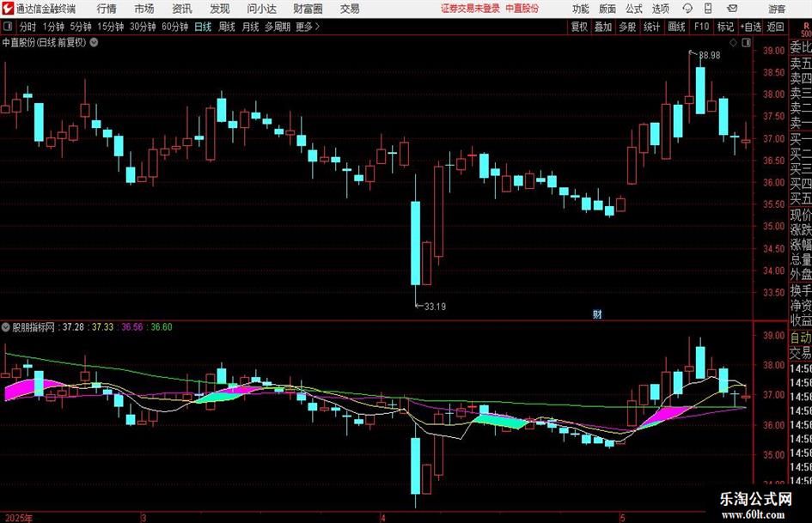Click the 财 finance marker on chart

pyautogui.click(x=597, y=313)
